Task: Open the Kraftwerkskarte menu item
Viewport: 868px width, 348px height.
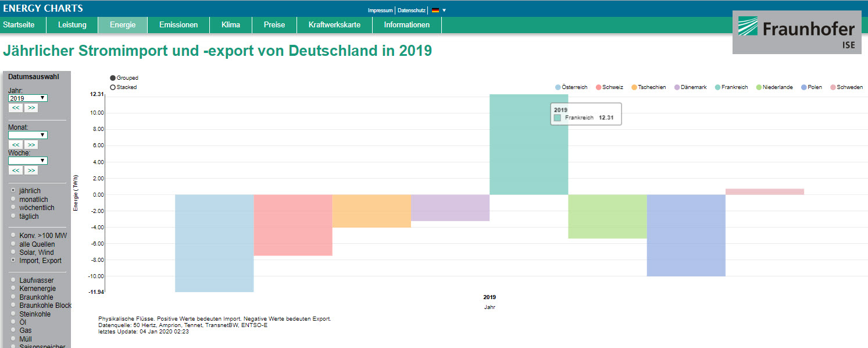Action: coord(334,25)
